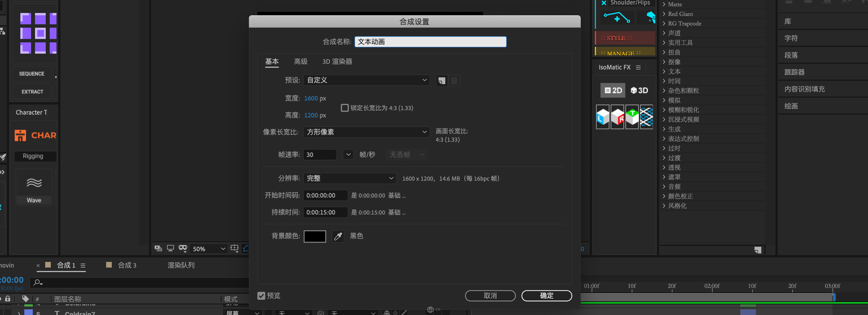Enable lock aspect ratio 4:3 checkbox
Image resolution: width=868 pixels, height=315 pixels.
point(344,108)
